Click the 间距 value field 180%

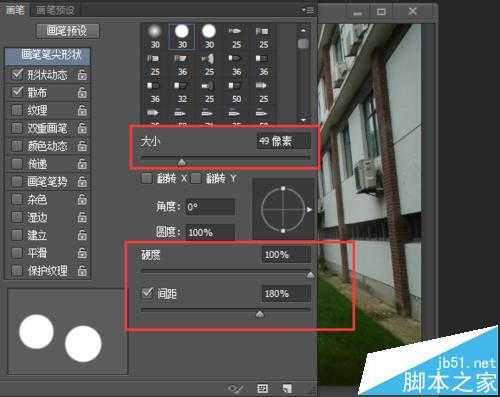coord(286,294)
